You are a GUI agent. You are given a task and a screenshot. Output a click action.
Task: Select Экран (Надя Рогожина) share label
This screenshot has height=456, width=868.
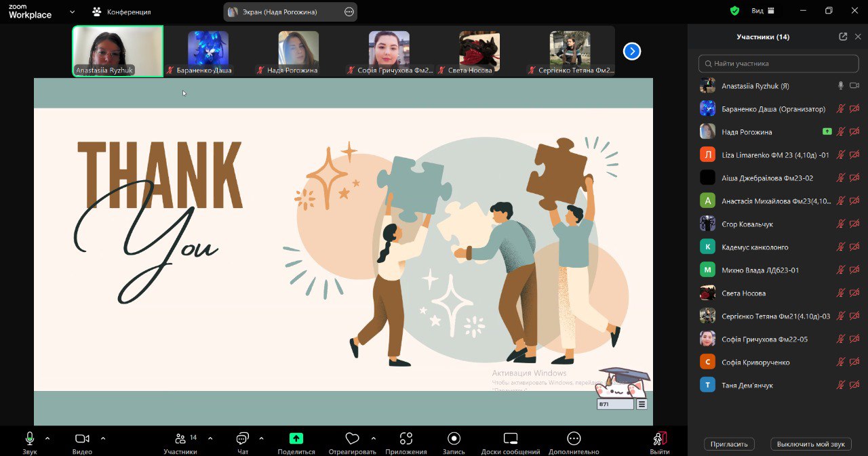[279, 12]
